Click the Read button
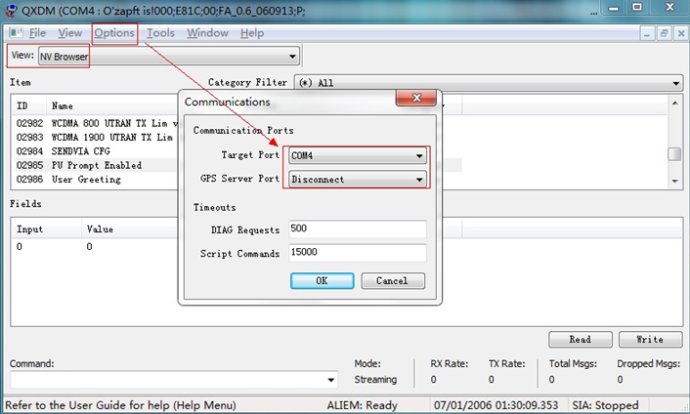The image size is (690, 414). pyautogui.click(x=580, y=339)
